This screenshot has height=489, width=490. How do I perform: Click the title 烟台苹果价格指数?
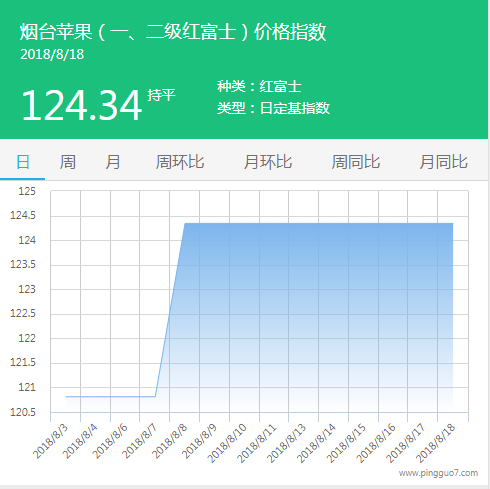click(x=173, y=32)
